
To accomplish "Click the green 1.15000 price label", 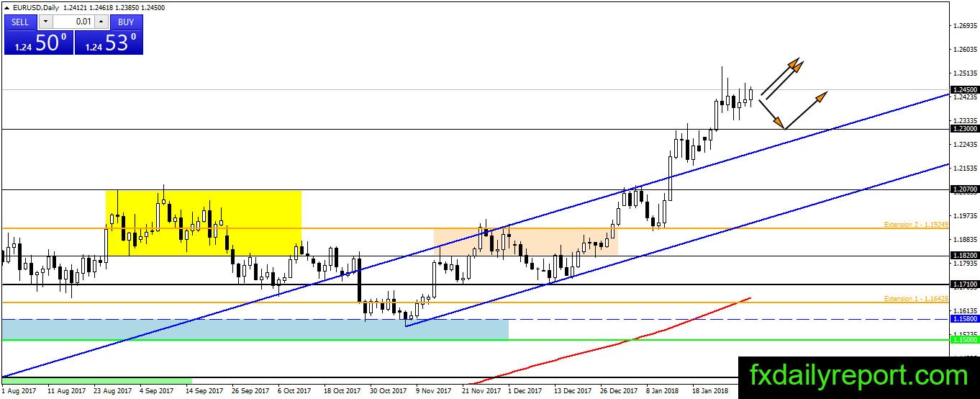I will coord(964,339).
